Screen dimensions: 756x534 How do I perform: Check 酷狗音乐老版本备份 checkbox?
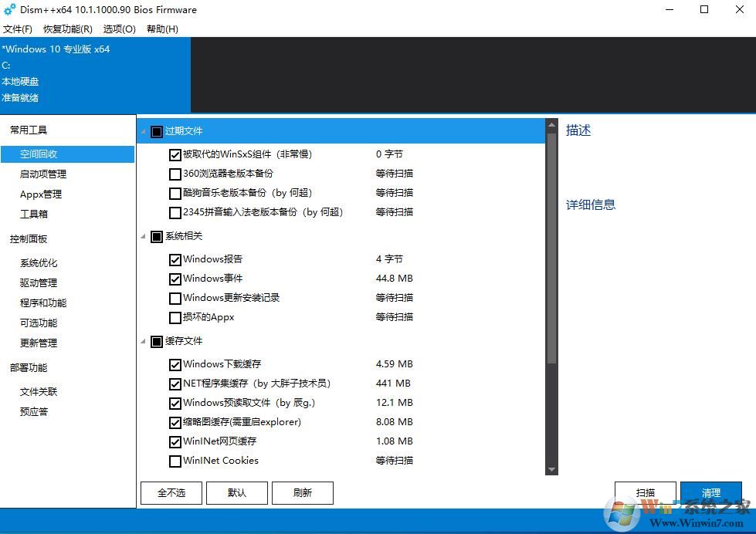(175, 193)
